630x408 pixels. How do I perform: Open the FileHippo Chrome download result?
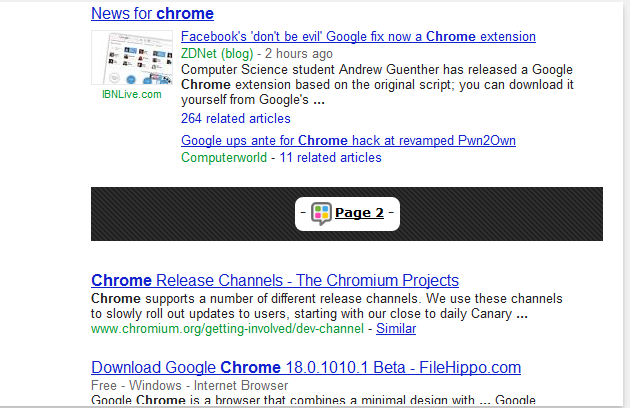tap(289, 366)
